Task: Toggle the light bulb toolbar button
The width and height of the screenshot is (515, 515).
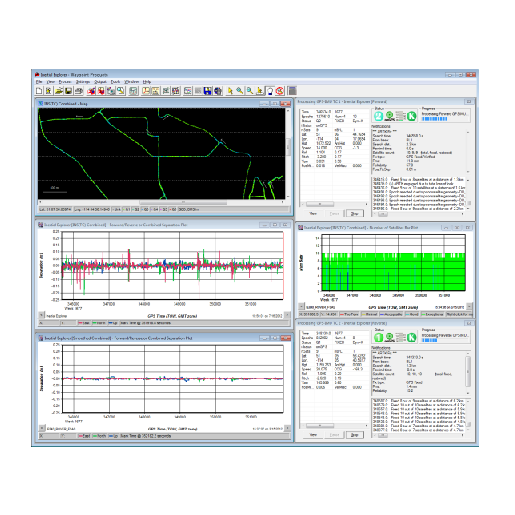Action: (x=270, y=91)
